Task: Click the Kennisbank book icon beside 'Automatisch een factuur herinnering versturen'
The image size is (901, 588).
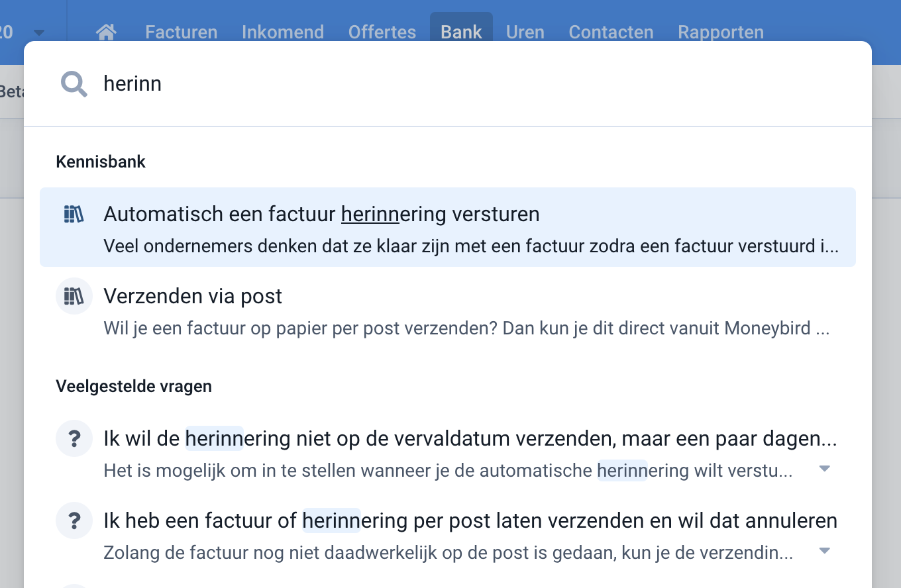Action: (x=74, y=214)
